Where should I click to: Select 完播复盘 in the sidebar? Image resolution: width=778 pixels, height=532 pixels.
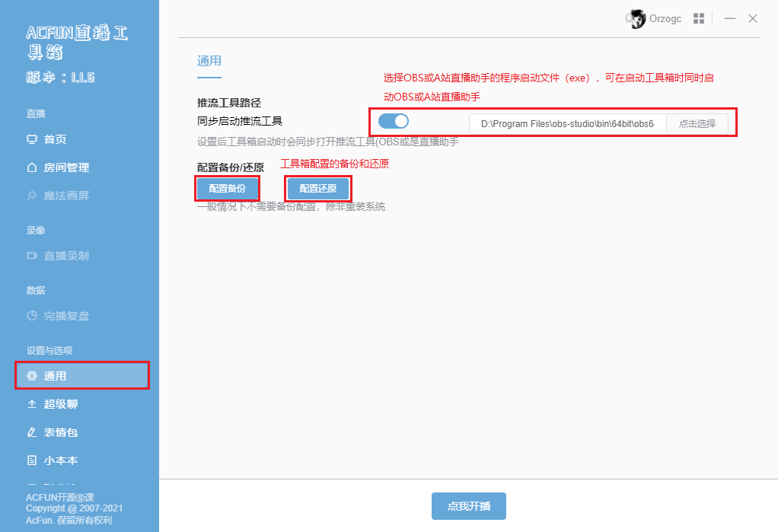(82, 316)
